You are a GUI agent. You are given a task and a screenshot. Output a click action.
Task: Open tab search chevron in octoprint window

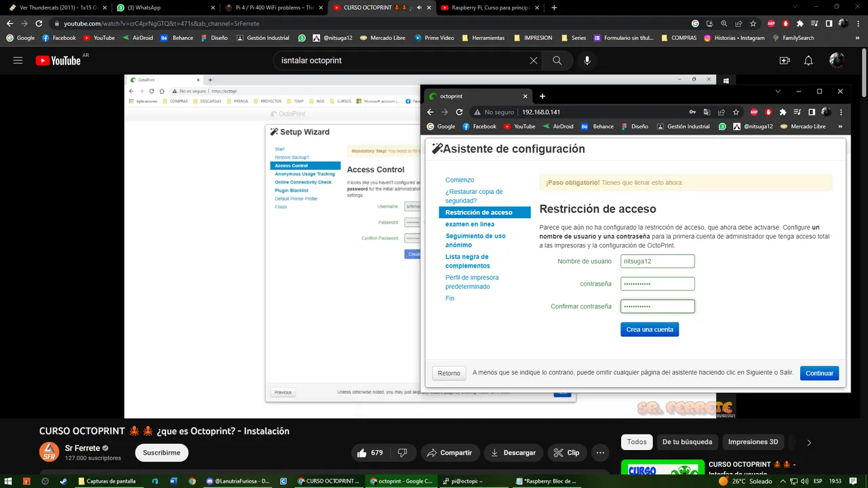[x=778, y=91]
